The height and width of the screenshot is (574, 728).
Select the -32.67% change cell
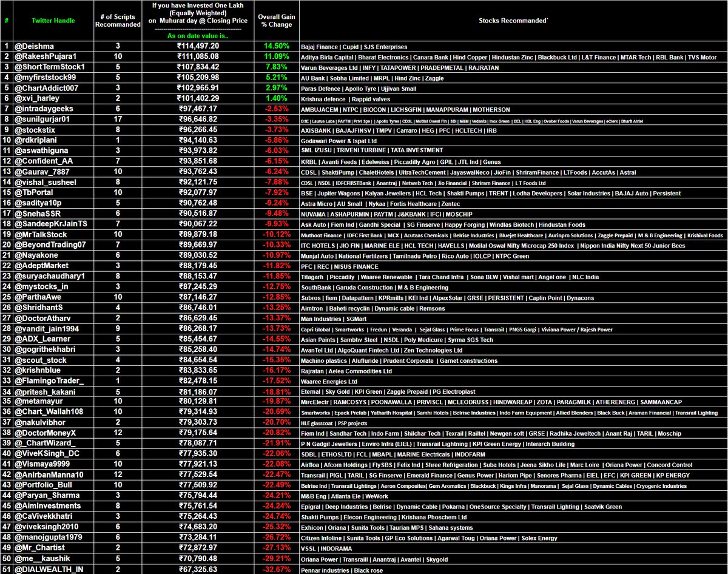coord(276,570)
